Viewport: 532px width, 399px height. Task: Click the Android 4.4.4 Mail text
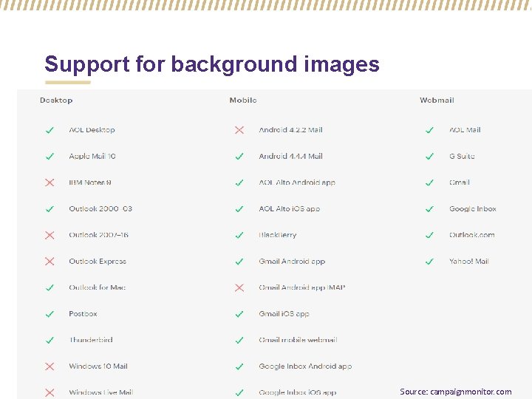pyautogui.click(x=291, y=156)
